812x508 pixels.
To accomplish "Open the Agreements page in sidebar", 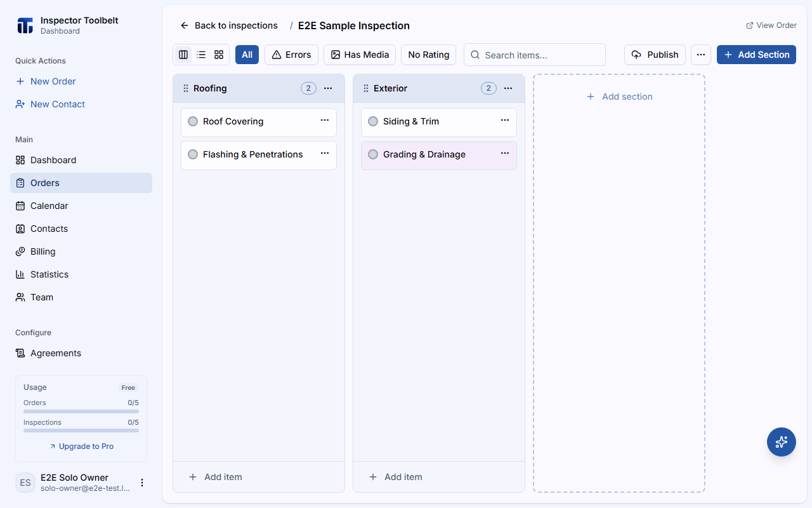I will tap(81, 353).
